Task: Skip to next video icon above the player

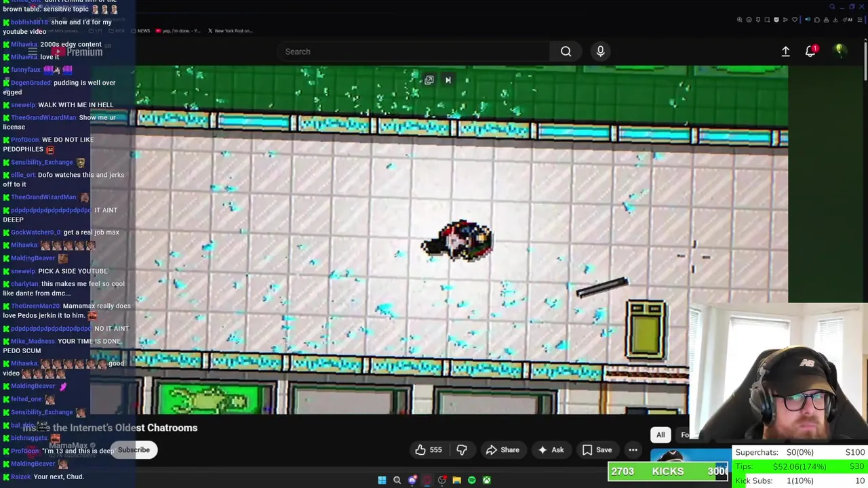Action: click(x=448, y=80)
